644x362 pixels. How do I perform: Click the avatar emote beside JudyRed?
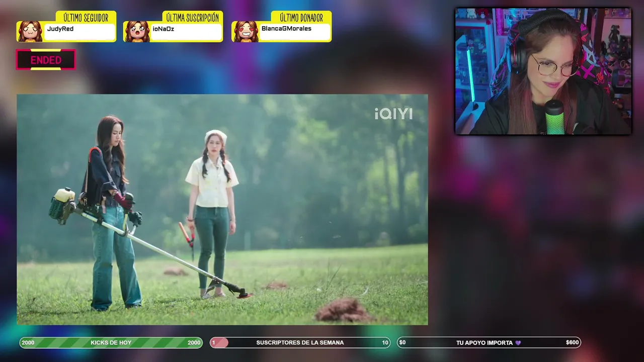pos(30,32)
